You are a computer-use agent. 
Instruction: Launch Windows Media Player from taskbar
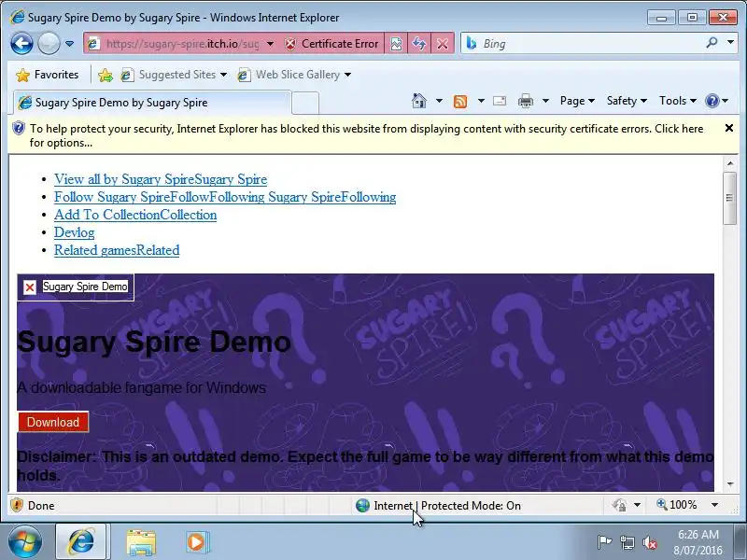click(196, 542)
